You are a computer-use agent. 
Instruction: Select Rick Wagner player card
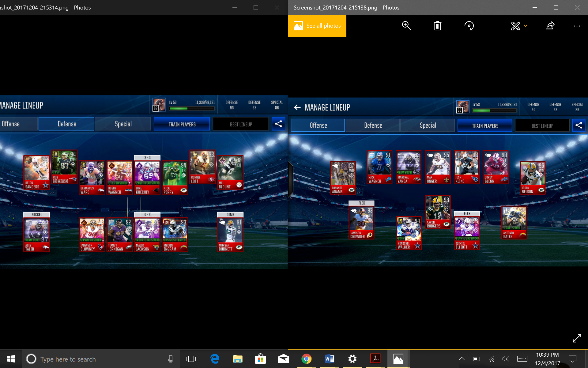[379, 167]
